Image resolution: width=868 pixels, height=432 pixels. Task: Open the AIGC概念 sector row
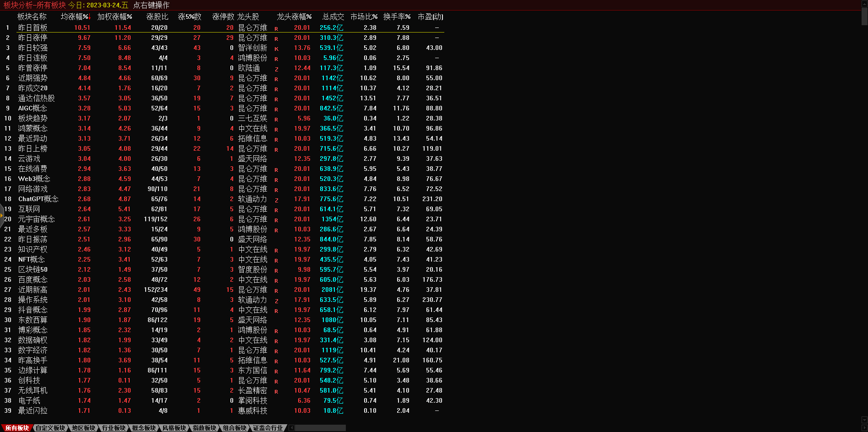click(x=33, y=109)
